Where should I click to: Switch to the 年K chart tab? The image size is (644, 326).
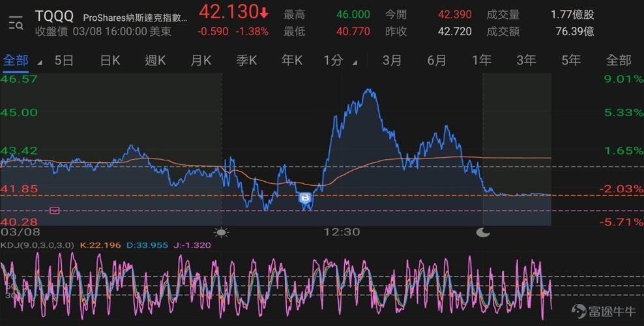point(292,61)
